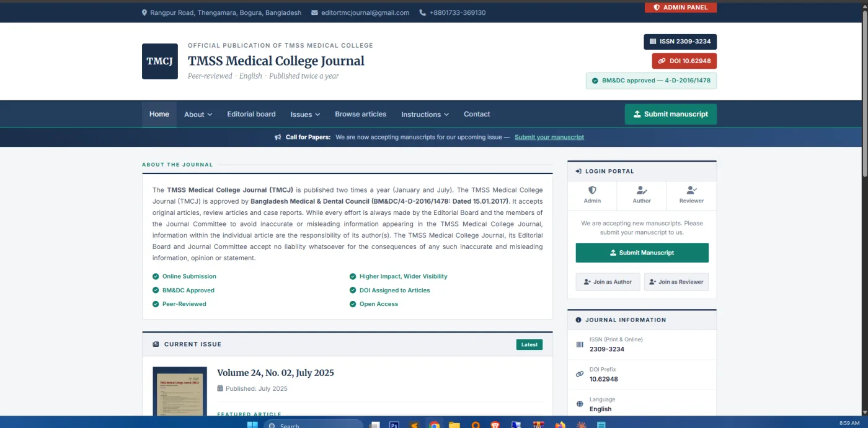868x428 pixels.
Task: Click the check icon beside Peer-Reviewed
Action: 156,304
